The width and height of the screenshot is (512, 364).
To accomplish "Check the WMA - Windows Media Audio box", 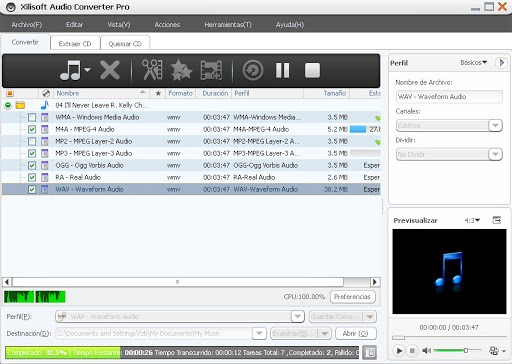I will (x=32, y=117).
